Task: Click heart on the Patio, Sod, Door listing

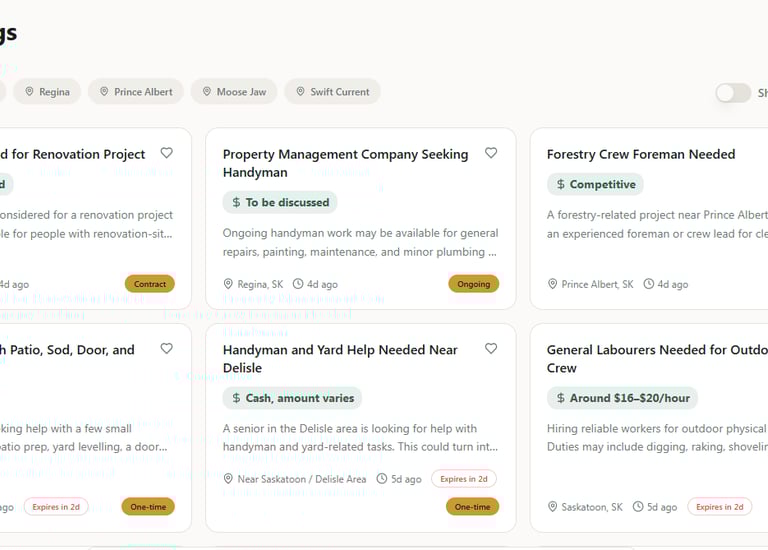Action: click(x=167, y=349)
